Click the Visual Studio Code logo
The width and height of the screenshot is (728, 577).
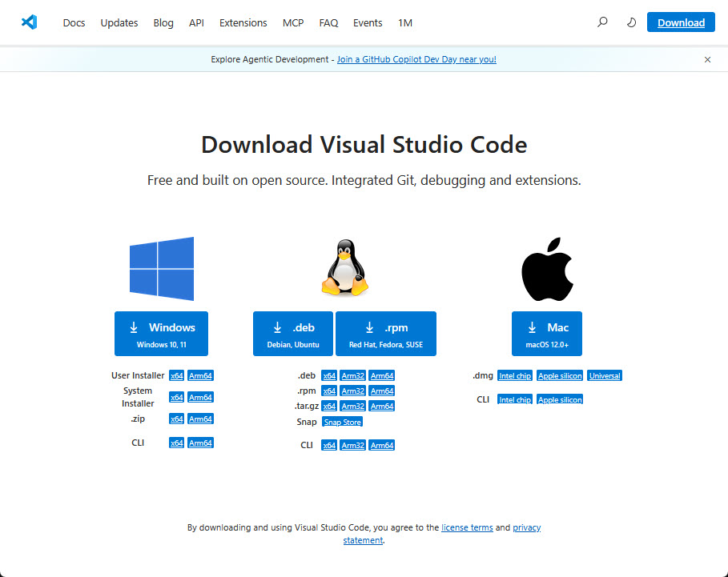(30, 22)
